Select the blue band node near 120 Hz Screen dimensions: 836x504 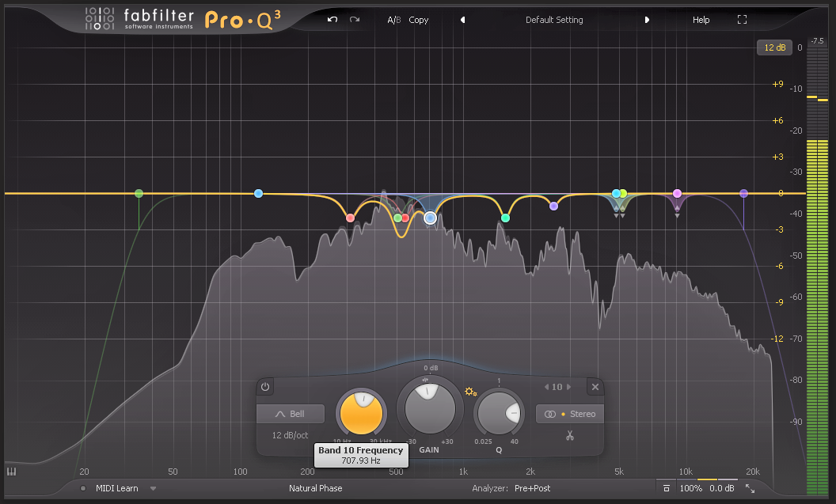pos(259,193)
